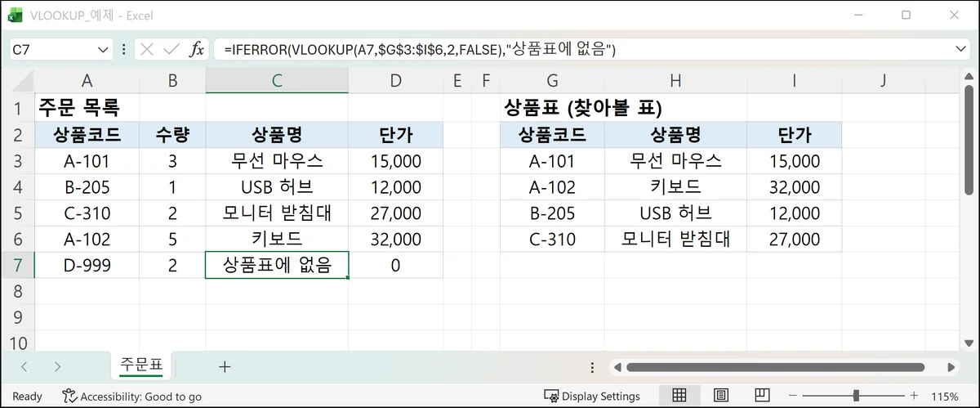Screen dimensions: 980x408
Task: Click cell C-310 in column A
Action: click(x=87, y=213)
